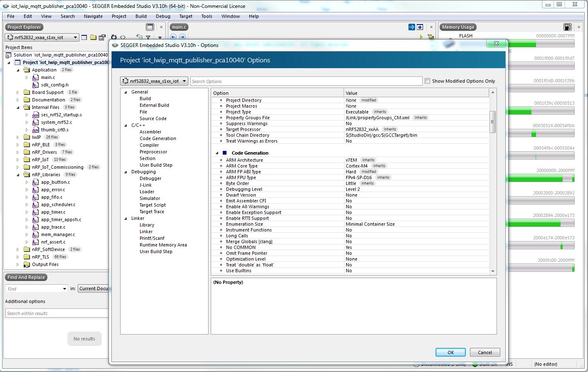Click the angle brackets code icon in Project Explorer
Screen dimensions: 588x372
(123, 37)
